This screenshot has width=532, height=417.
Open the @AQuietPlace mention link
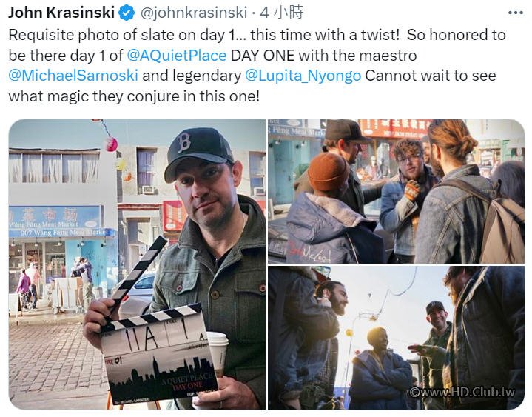pos(176,56)
